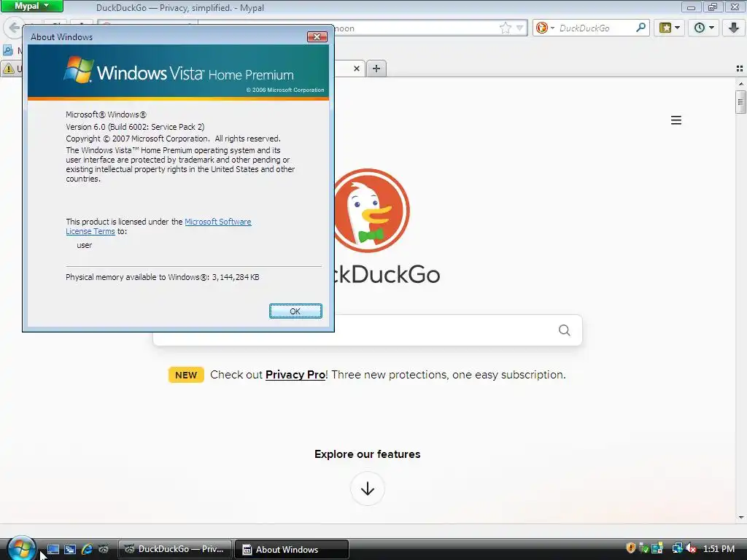Click the scrollbar up arrow
This screenshot has height=560, width=747.
point(741,83)
